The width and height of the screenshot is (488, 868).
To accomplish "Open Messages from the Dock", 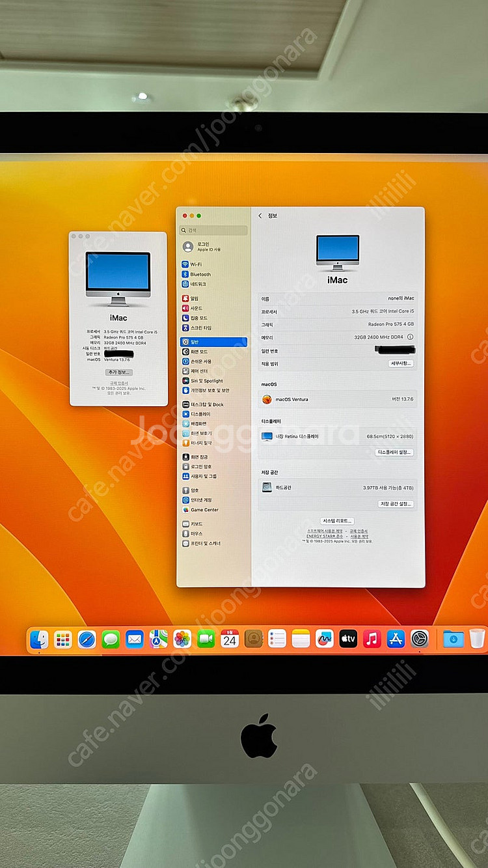I will (x=111, y=639).
